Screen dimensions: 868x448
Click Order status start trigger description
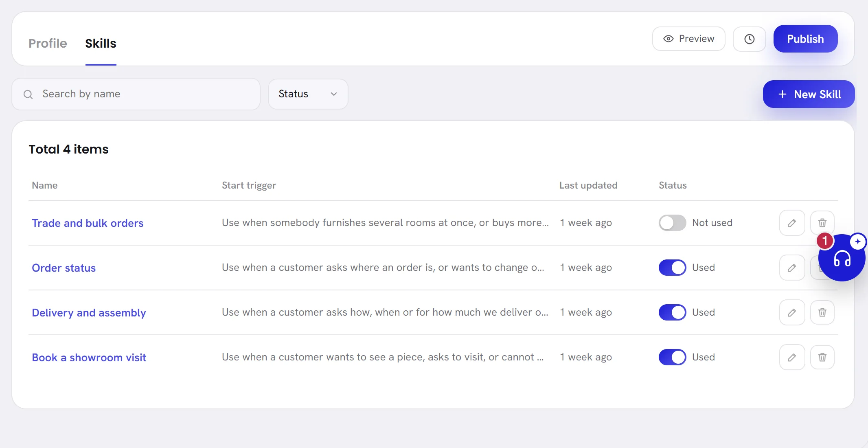pyautogui.click(x=383, y=268)
